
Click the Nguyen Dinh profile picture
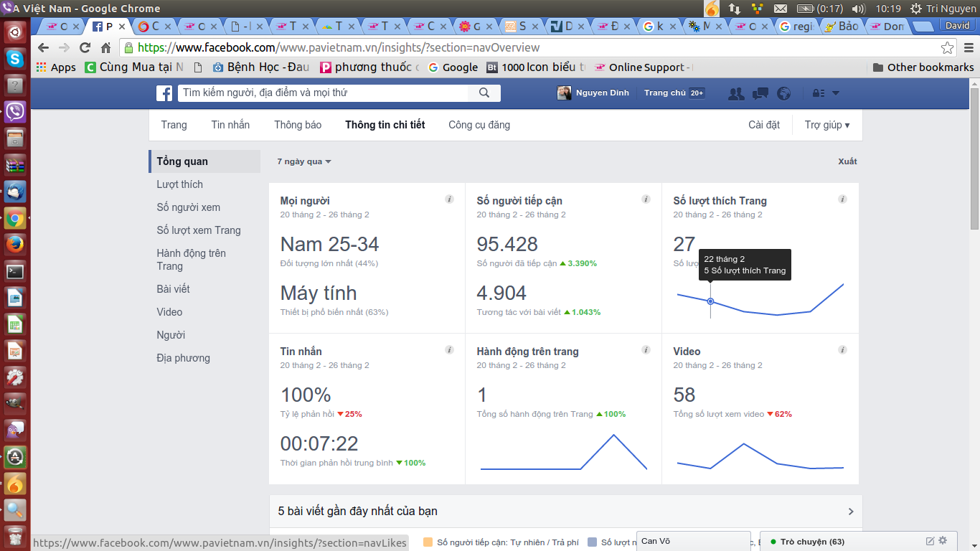click(x=565, y=93)
